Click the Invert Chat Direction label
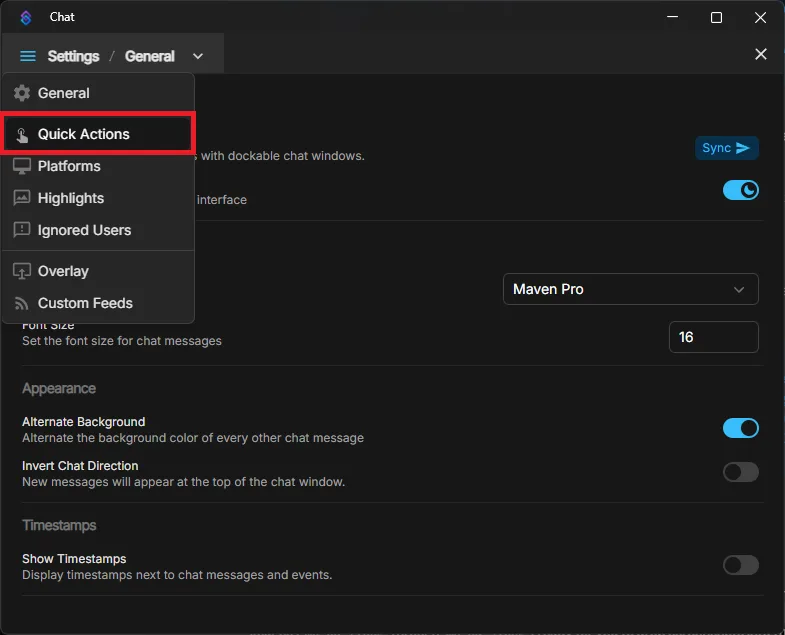The image size is (785, 635). click(x=80, y=465)
